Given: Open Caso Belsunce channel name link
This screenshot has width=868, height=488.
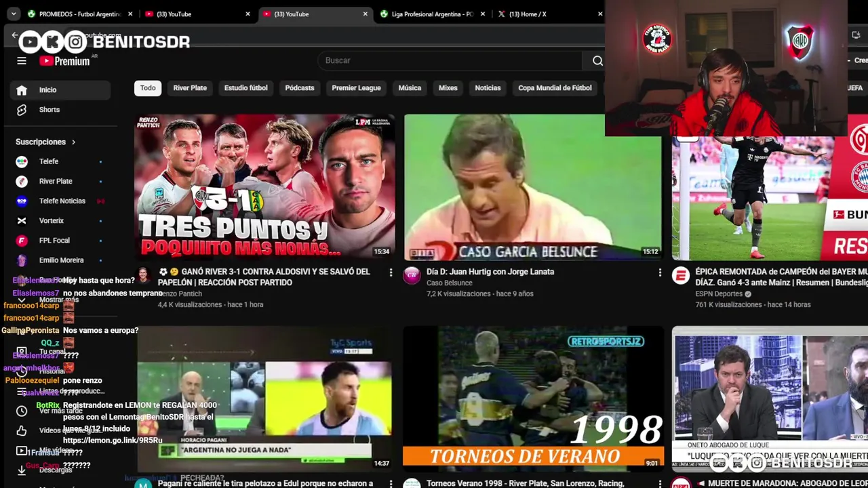Looking at the screenshot, I should (450, 283).
